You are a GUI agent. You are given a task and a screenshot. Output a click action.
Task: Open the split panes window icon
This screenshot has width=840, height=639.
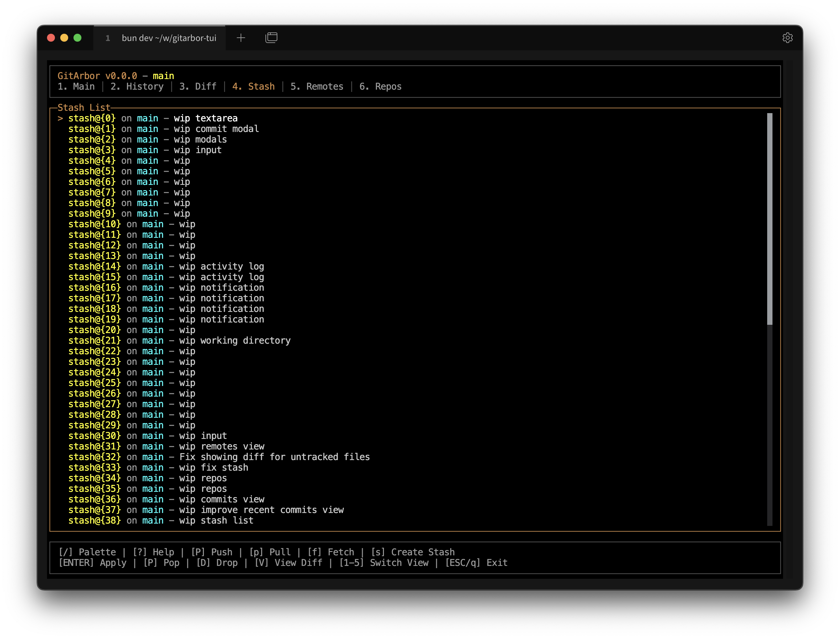[271, 38]
